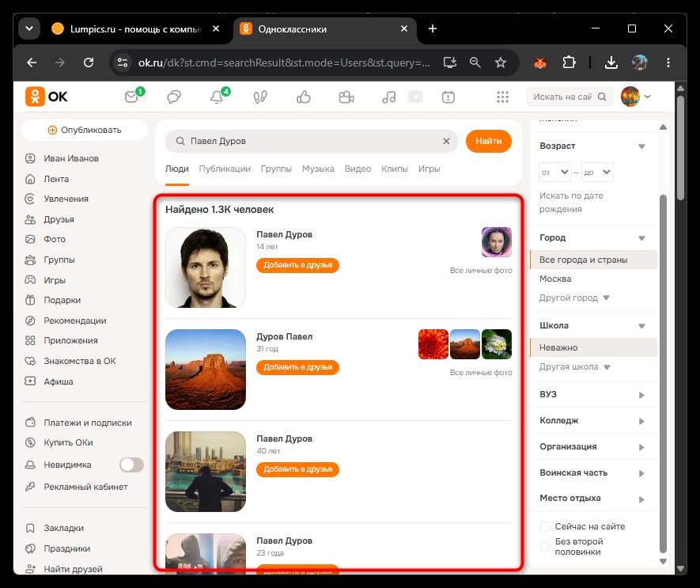Open the OK logo home link
Image resolution: width=700 pixels, height=588 pixels.
point(47,97)
